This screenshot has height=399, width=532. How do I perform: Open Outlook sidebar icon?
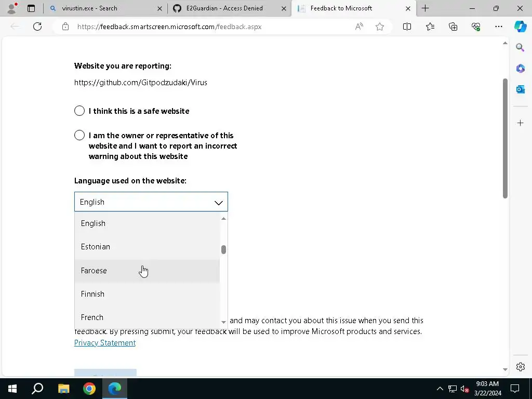pos(520,89)
